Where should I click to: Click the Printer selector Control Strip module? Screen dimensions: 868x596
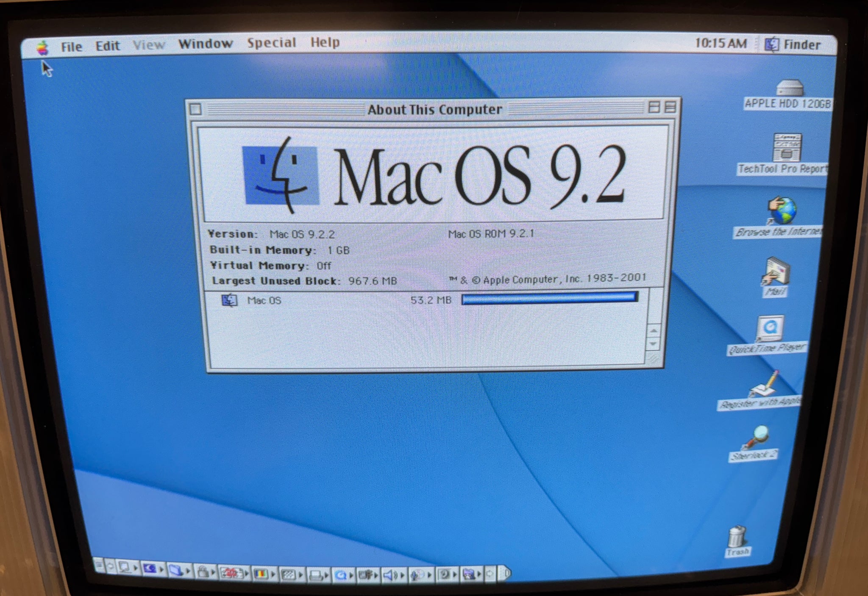[x=318, y=575]
